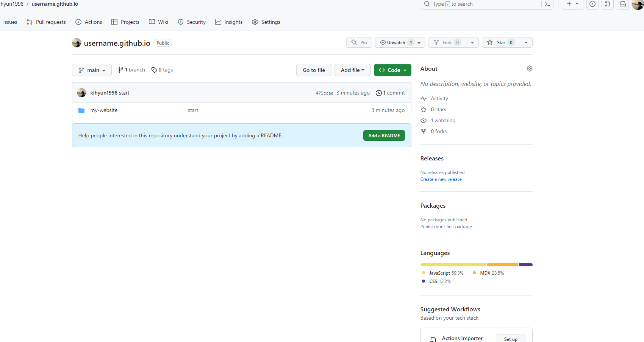Expand the Unwatch notification options arrow

[x=419, y=43]
